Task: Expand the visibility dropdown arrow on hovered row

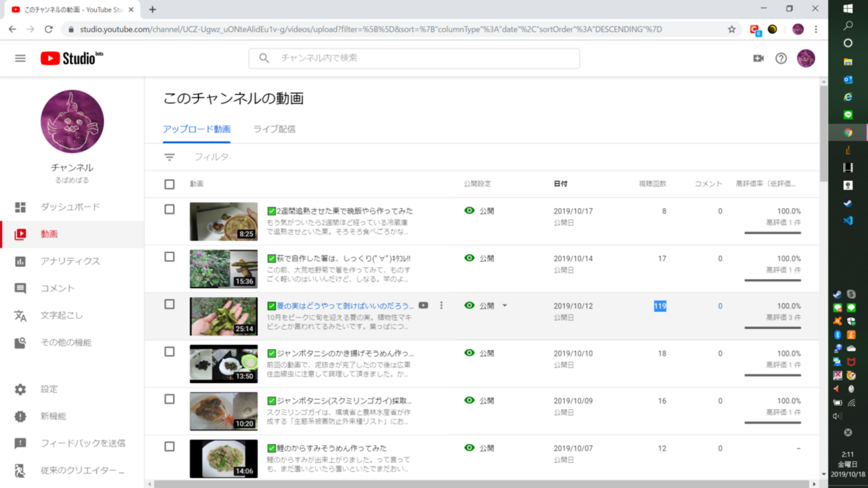Action: [505, 306]
